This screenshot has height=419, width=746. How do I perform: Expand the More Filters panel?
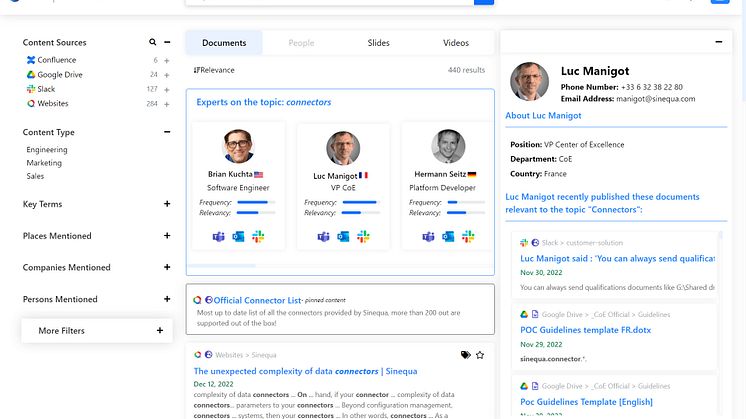[x=160, y=331]
